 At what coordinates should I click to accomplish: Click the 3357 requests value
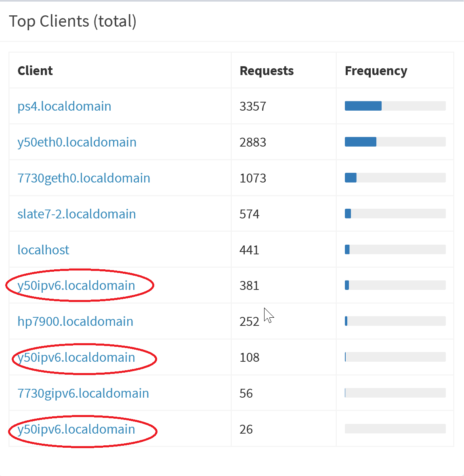[253, 106]
